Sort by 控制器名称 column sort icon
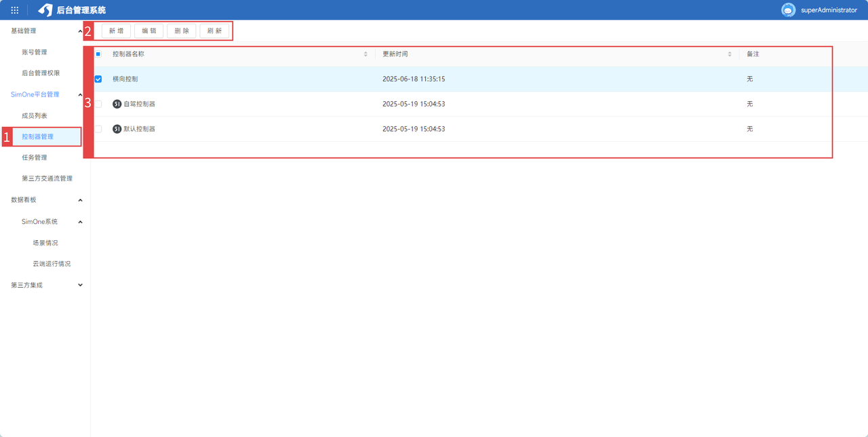Screen dimensions: 868x437 [x=366, y=54]
